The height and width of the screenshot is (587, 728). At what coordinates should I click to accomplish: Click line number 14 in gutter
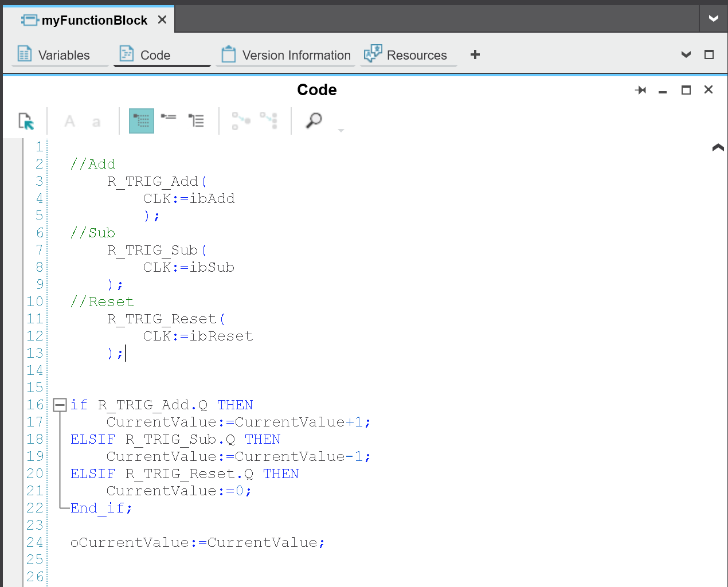pyautogui.click(x=35, y=370)
